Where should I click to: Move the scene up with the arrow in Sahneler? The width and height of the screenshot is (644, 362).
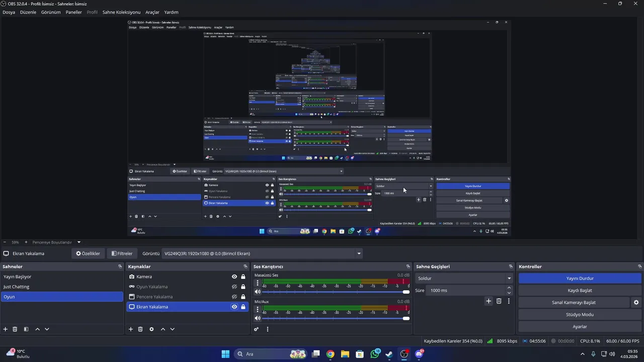tap(37, 329)
